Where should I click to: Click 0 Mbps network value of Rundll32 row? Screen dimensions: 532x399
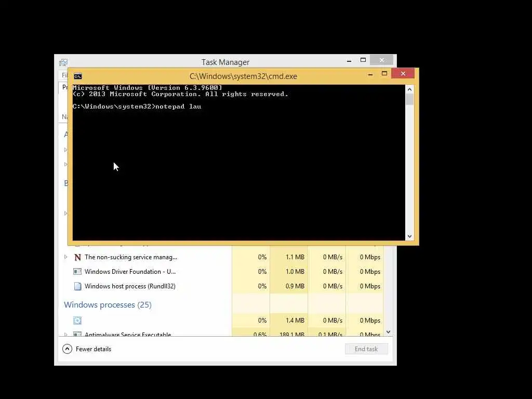tap(370, 286)
